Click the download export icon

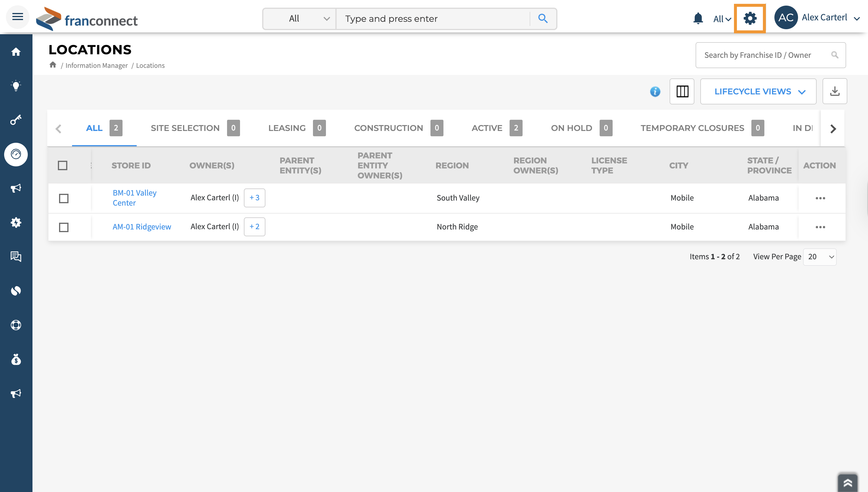[x=835, y=91]
